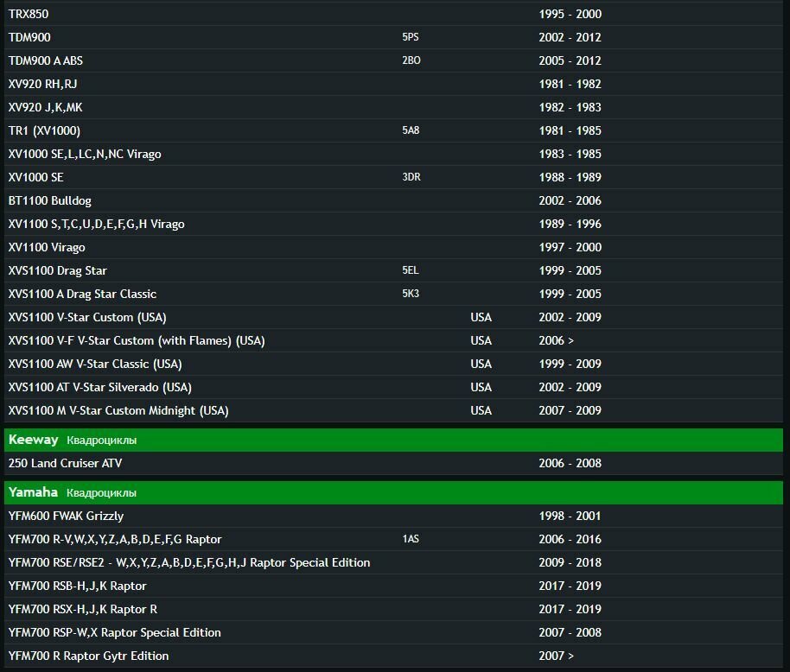This screenshot has height=672, width=790.
Task: Click the Yamaha brand header
Action: (x=33, y=492)
